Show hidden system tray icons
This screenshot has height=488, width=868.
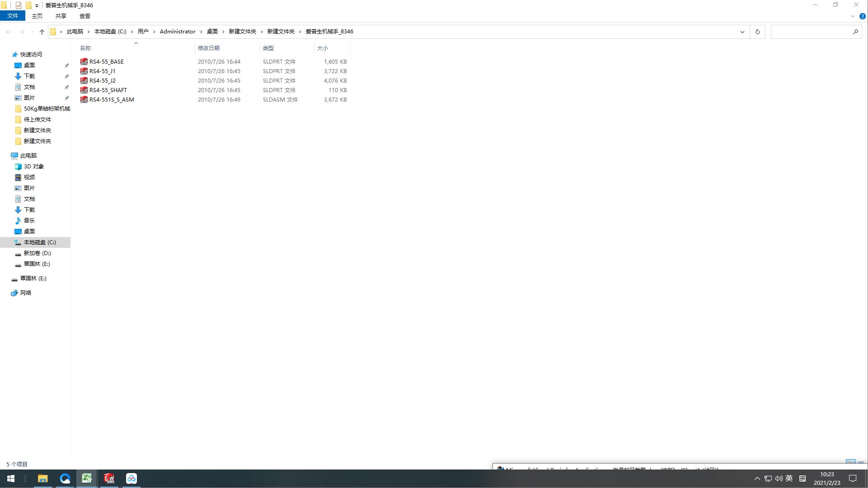tap(757, 479)
